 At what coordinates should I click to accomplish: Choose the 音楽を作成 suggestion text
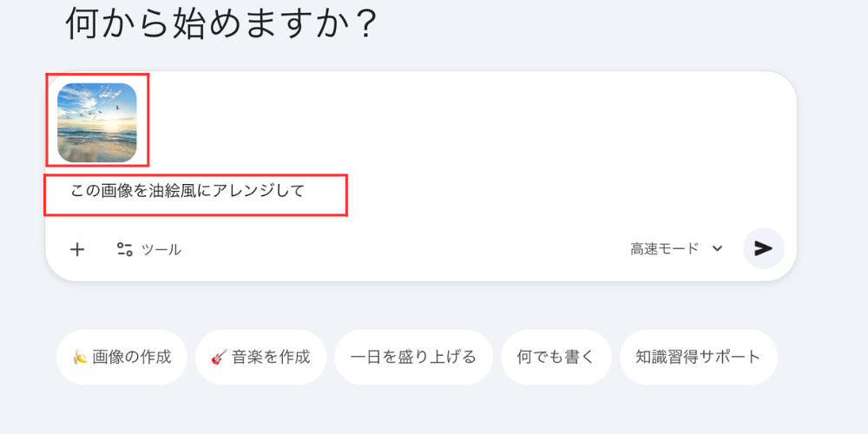tap(271, 357)
